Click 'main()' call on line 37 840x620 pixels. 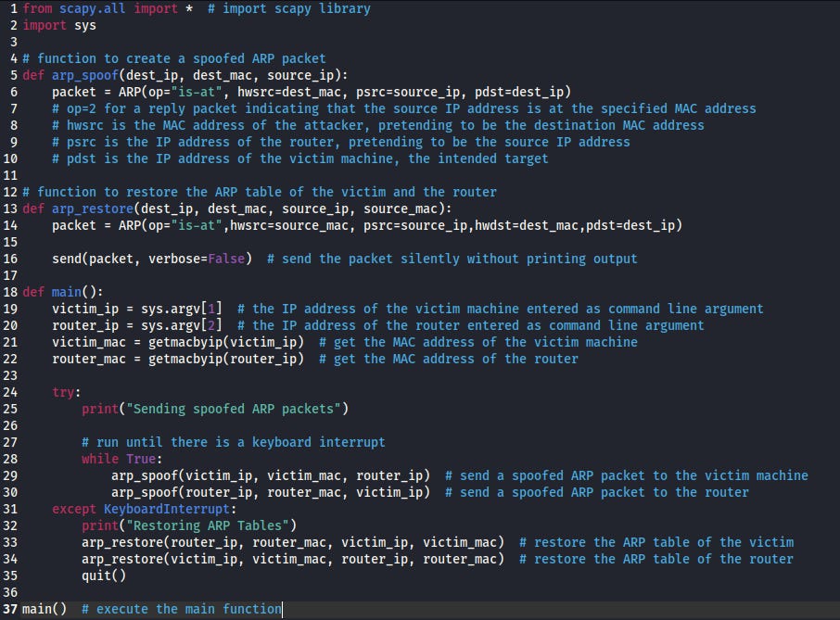(x=45, y=609)
